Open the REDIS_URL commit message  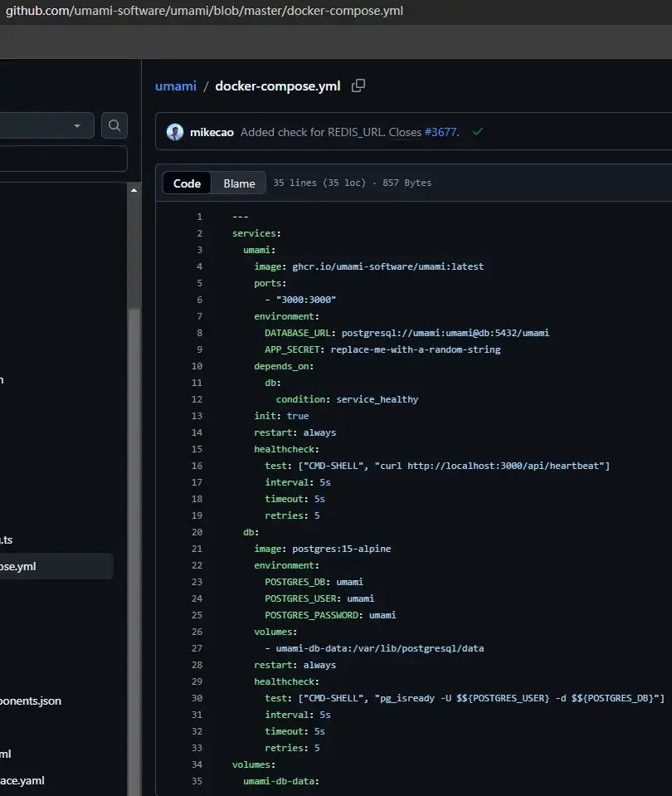(313, 132)
